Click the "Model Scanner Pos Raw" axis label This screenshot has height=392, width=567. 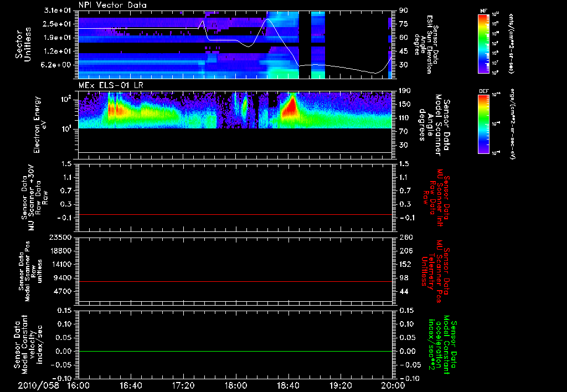point(30,271)
